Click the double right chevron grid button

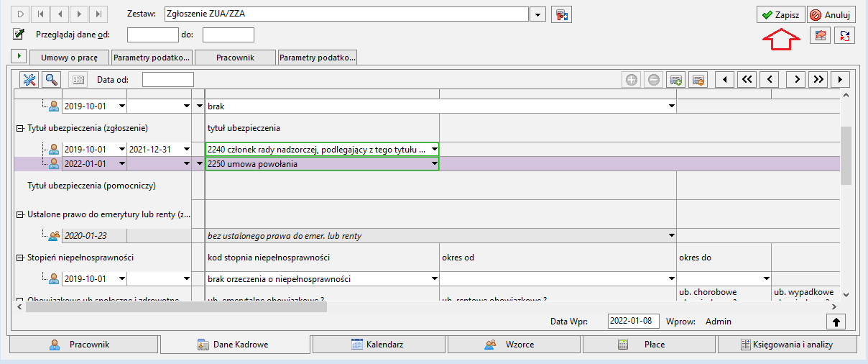click(818, 80)
